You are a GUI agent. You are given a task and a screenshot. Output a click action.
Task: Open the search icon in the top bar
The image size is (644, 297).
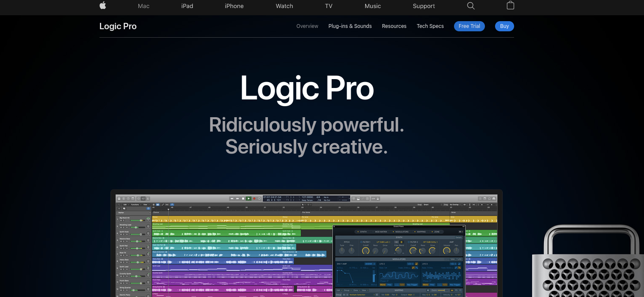pos(471,6)
